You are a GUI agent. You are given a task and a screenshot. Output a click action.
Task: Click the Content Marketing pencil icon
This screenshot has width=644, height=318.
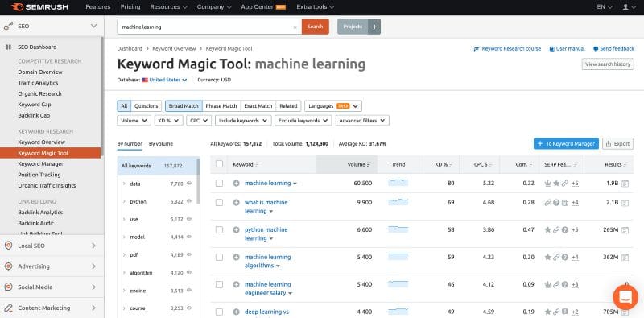point(8,308)
